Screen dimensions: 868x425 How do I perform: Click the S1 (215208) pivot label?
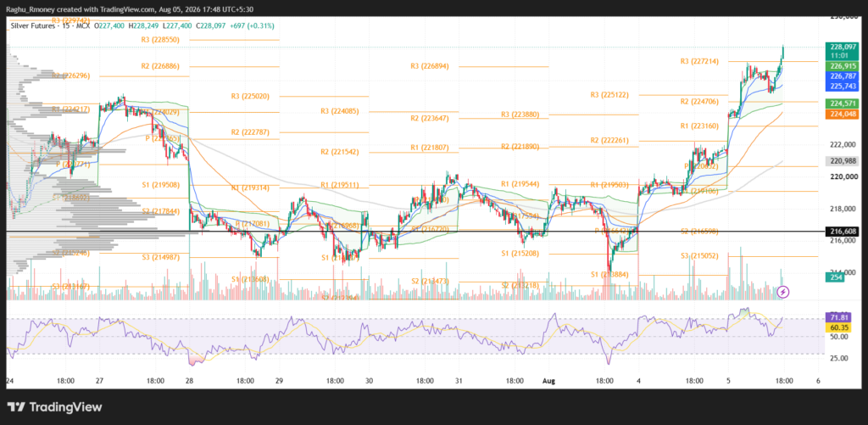pos(520,254)
